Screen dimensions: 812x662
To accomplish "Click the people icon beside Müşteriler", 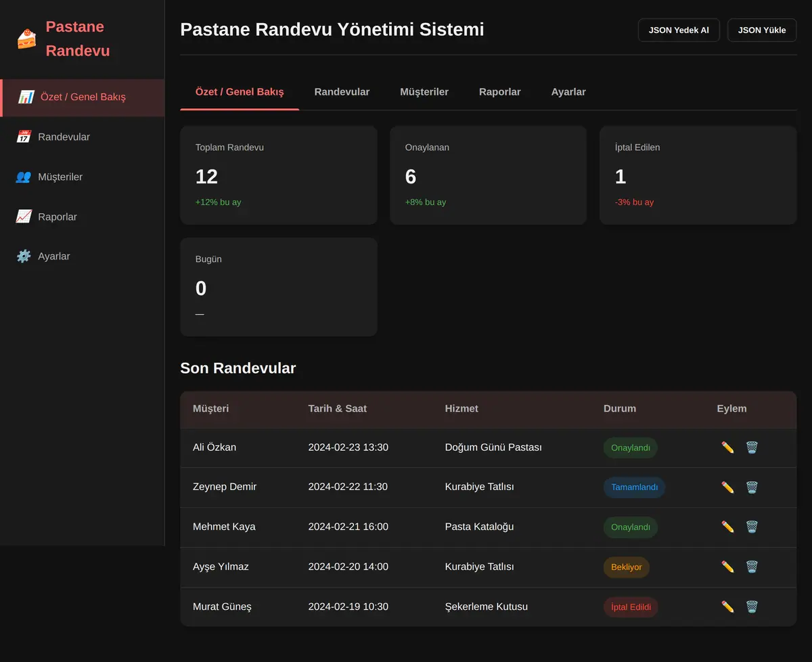I will (24, 177).
